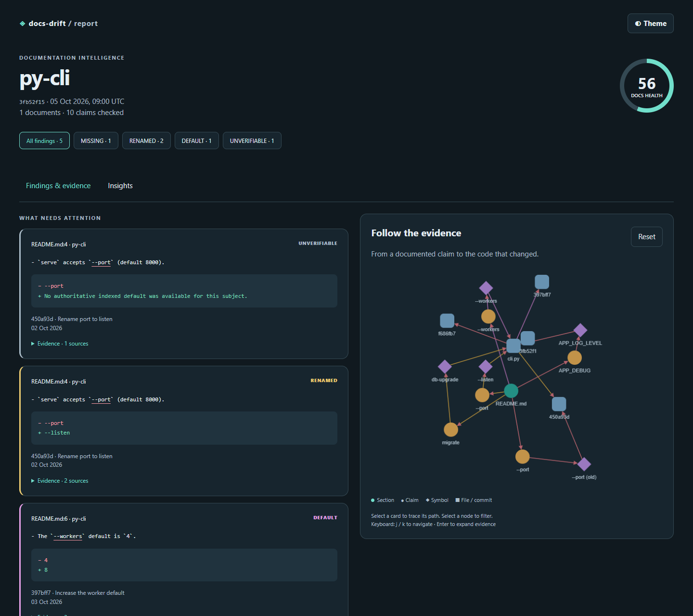Open the Findings & evidence tab
Viewport: 693px width, 616px height.
(58, 186)
